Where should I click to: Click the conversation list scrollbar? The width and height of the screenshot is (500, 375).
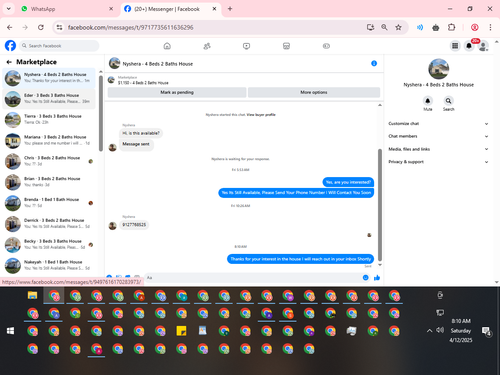tap(101, 113)
